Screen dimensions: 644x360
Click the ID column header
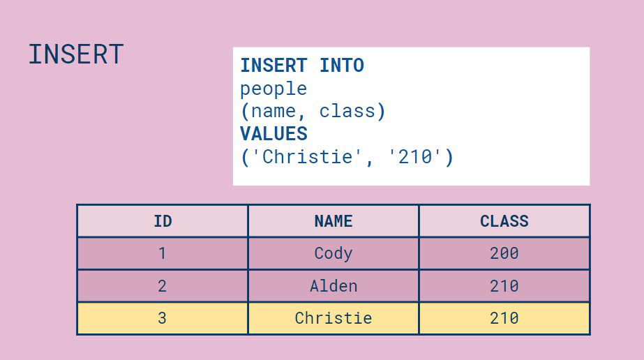tap(163, 221)
